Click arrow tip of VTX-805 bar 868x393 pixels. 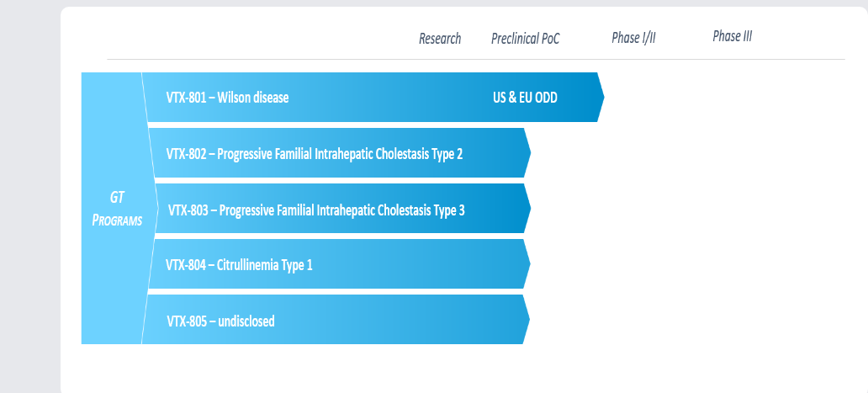(x=527, y=320)
